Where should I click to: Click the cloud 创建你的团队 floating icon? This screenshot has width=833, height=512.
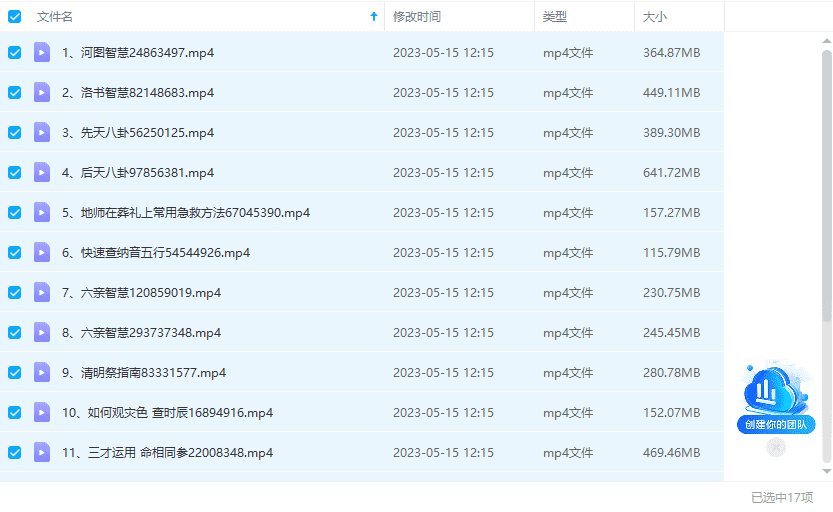click(776, 397)
